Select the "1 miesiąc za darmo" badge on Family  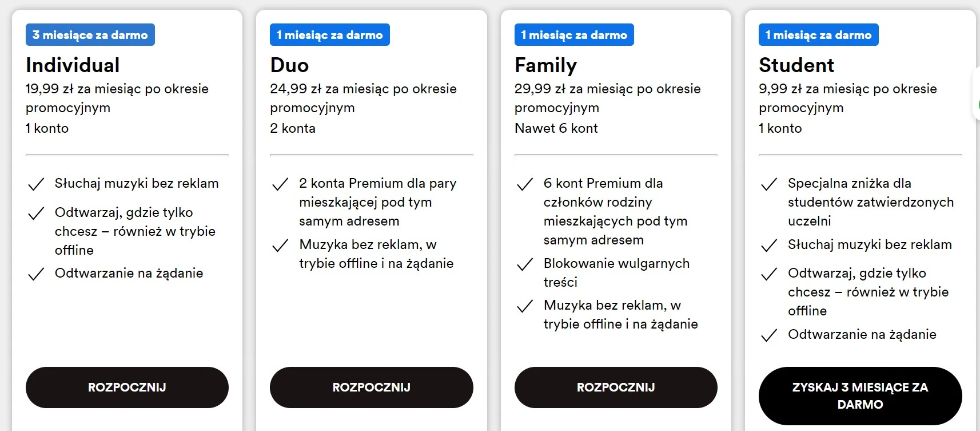click(x=573, y=34)
